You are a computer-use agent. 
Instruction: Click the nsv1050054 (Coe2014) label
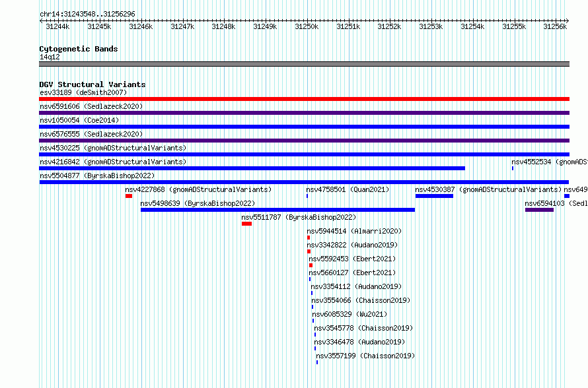(79, 120)
